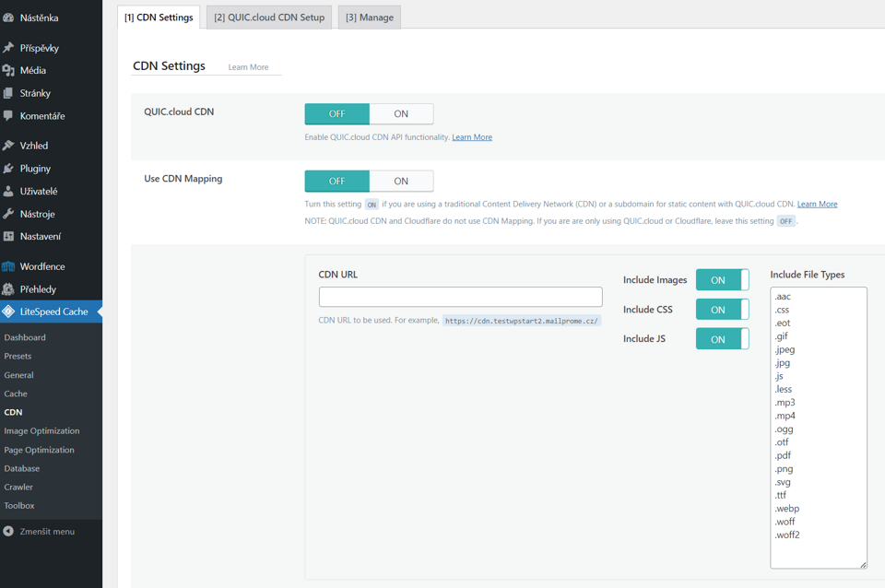Click inside the Include File Types textarea
Screen dimensions: 885x588
[819, 428]
